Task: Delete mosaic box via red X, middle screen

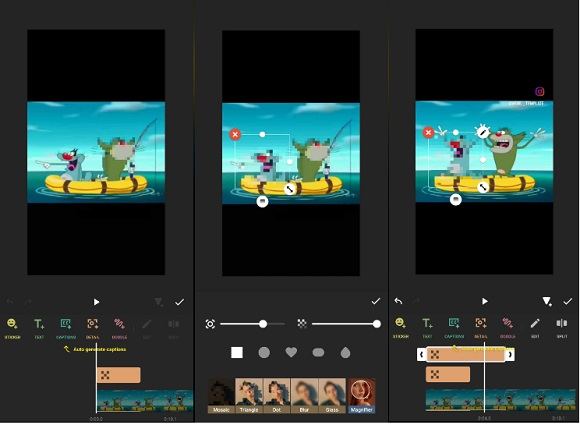Action: (235, 134)
